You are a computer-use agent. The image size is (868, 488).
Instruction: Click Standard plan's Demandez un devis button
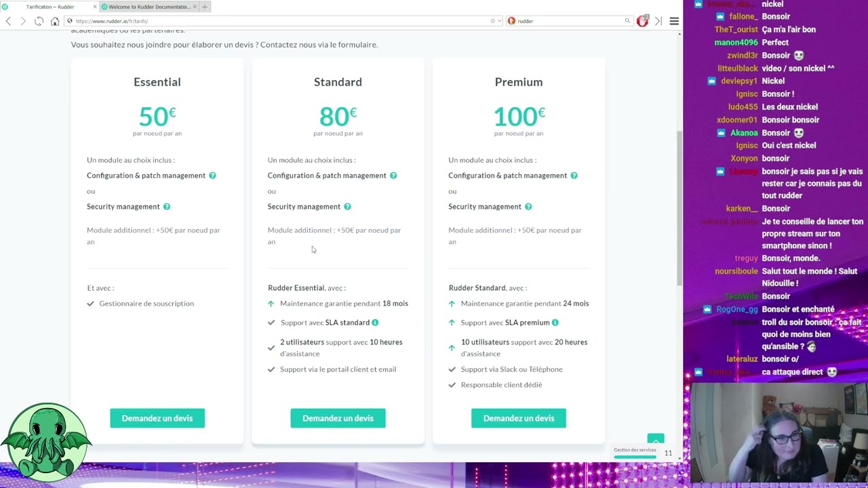pos(338,418)
